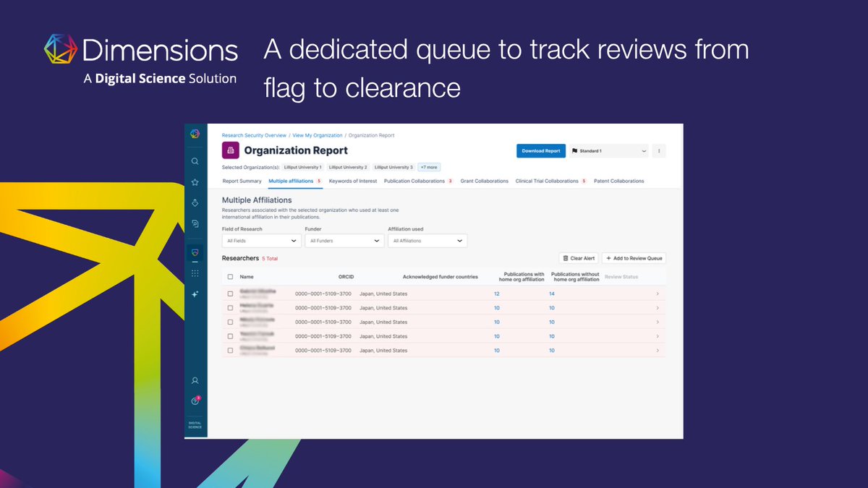Select the Multiple affiliations tab
The width and height of the screenshot is (868, 488).
[295, 181]
